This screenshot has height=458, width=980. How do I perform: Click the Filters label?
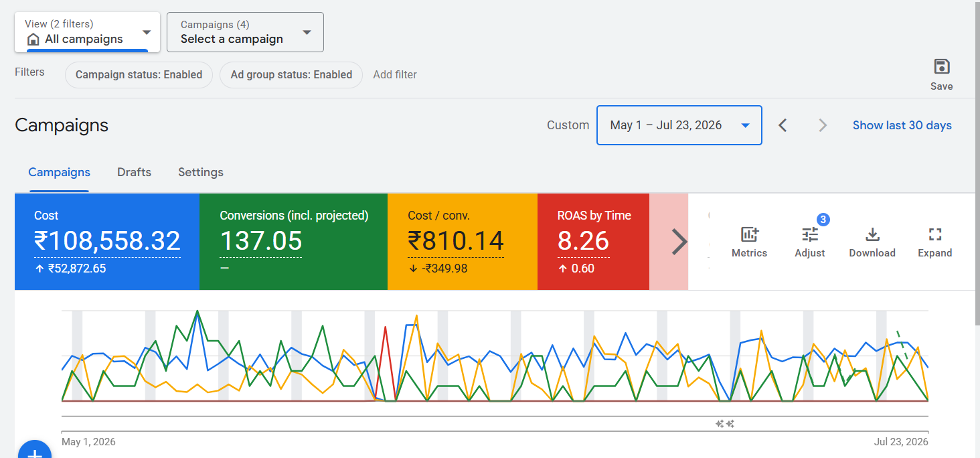point(29,72)
